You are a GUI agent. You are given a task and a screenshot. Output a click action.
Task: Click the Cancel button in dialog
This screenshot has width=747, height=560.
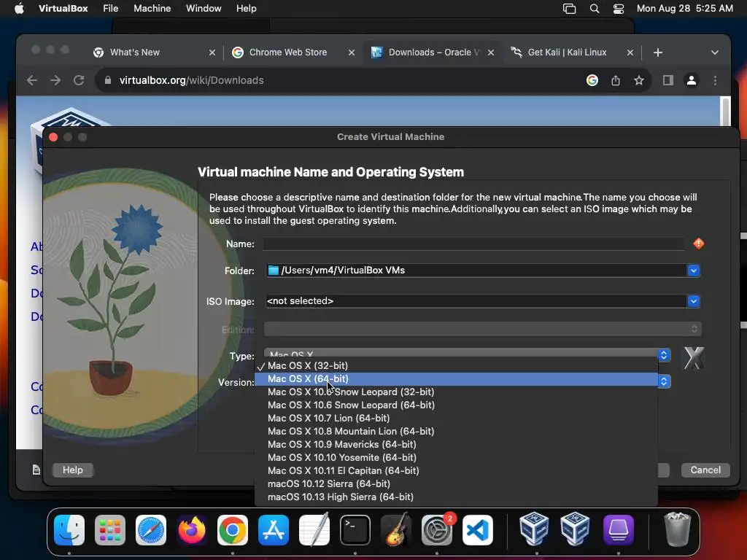click(705, 470)
